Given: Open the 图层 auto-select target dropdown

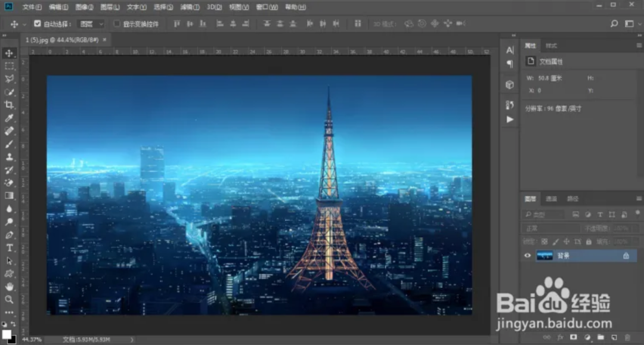Looking at the screenshot, I should pos(92,24).
